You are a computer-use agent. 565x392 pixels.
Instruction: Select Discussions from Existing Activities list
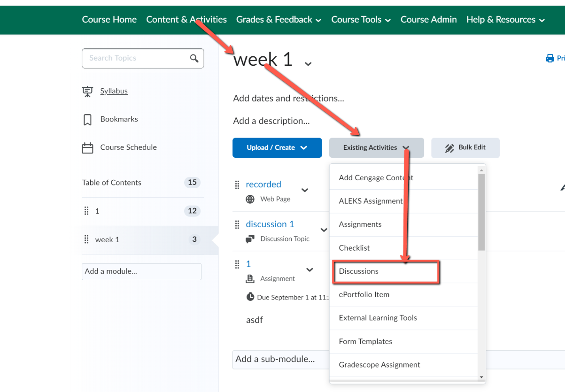359,271
